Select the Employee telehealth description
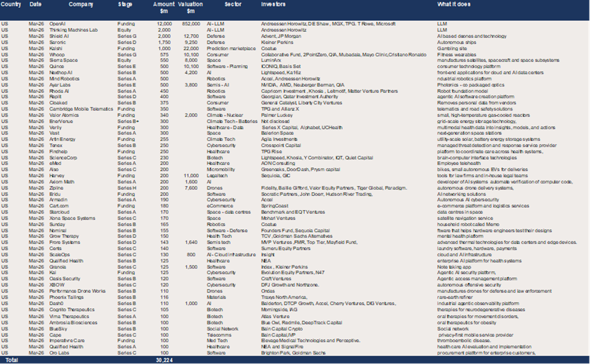The image size is (590, 364). [x=459, y=164]
